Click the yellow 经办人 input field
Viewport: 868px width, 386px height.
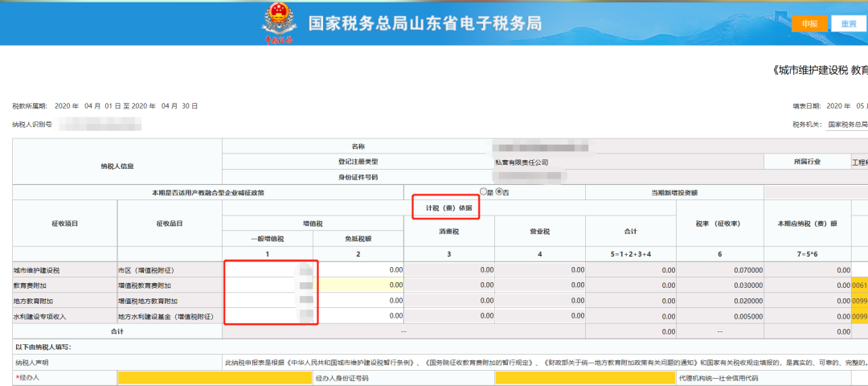tap(215, 378)
